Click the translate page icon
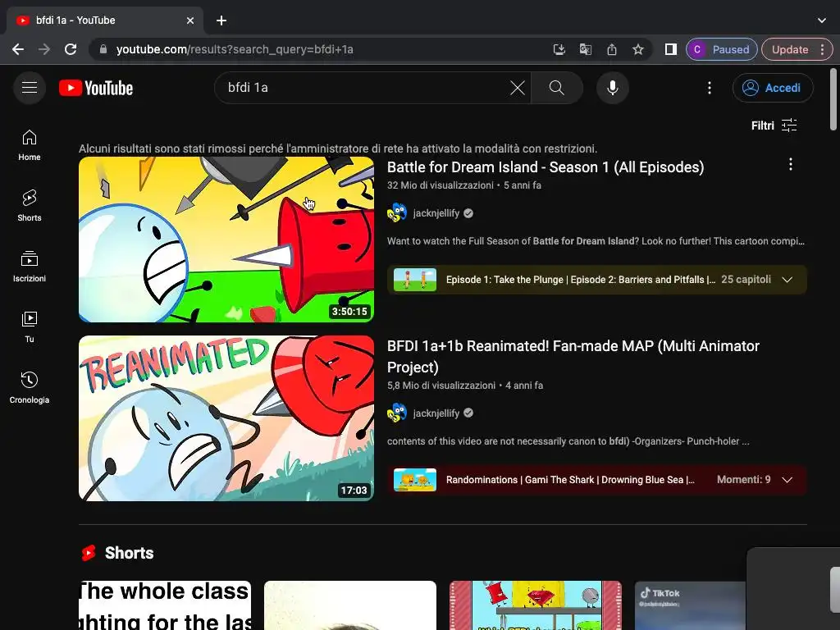 pos(585,49)
